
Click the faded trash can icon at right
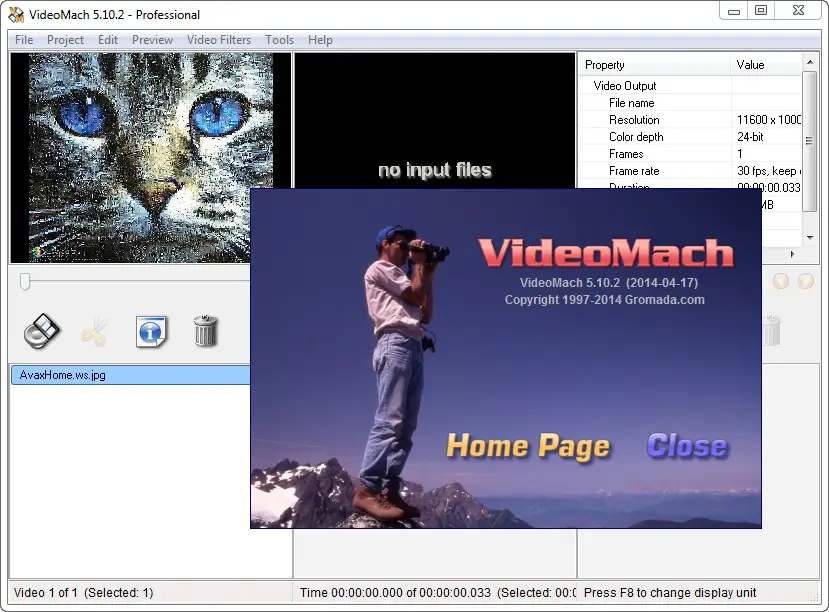coord(771,331)
